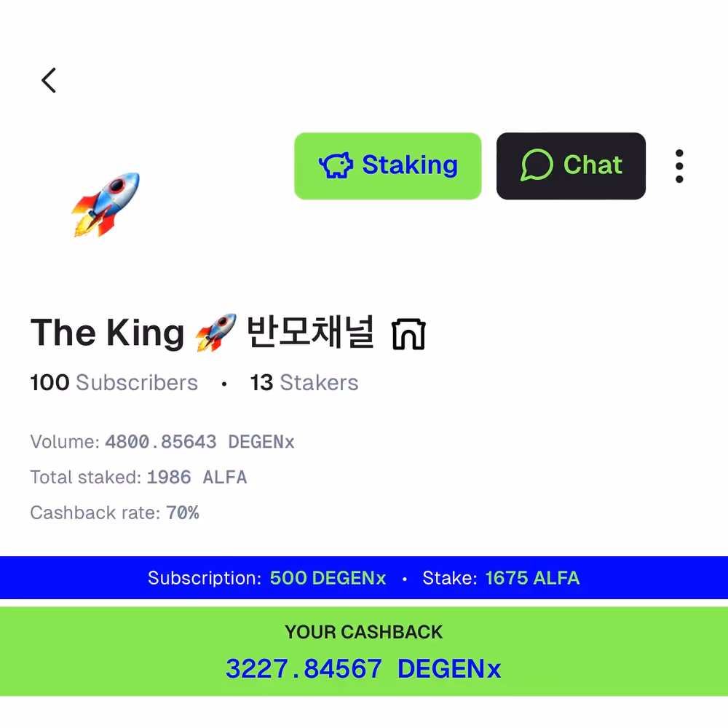Viewport: 728px width, 728px height.
Task: Open the Chat button
Action: click(x=571, y=166)
